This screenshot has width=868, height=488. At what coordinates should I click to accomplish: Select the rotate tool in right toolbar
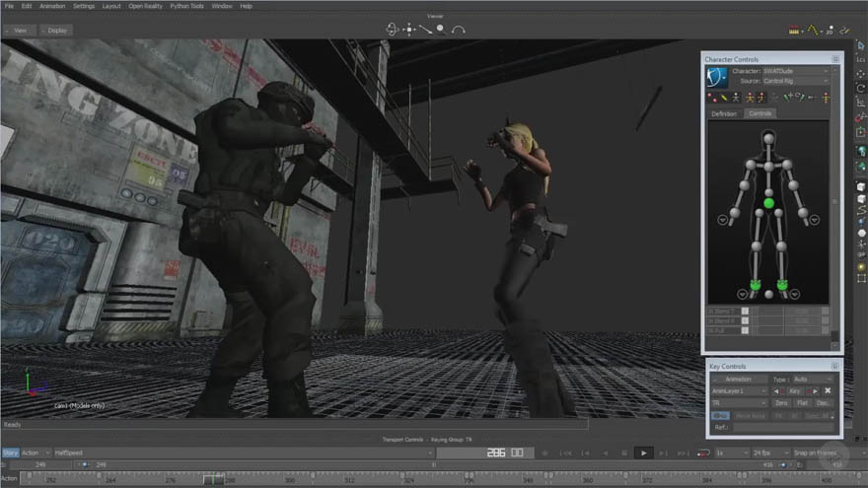click(x=861, y=88)
